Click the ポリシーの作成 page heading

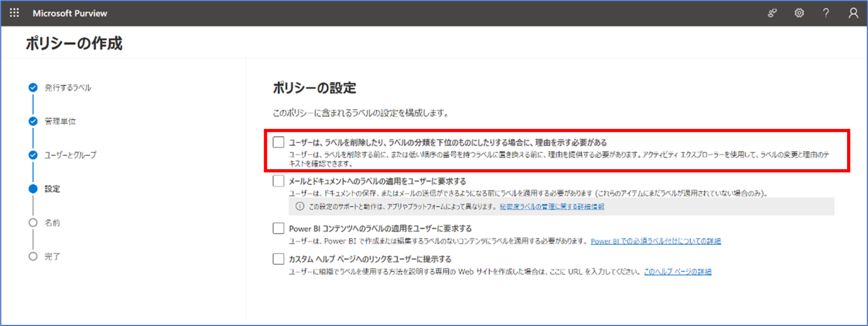74,44
